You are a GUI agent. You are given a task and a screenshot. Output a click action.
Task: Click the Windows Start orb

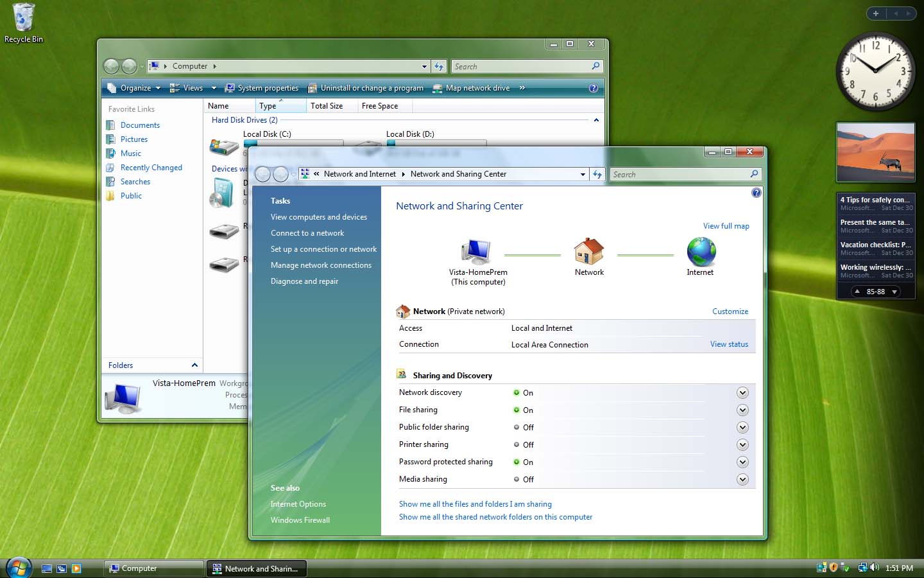pyautogui.click(x=19, y=568)
